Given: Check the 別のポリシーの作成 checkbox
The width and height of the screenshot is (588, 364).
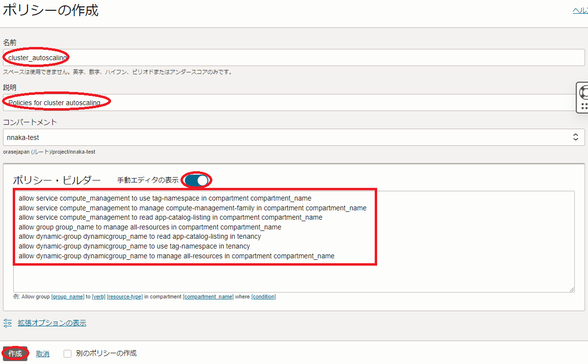Looking at the screenshot, I should (x=68, y=353).
